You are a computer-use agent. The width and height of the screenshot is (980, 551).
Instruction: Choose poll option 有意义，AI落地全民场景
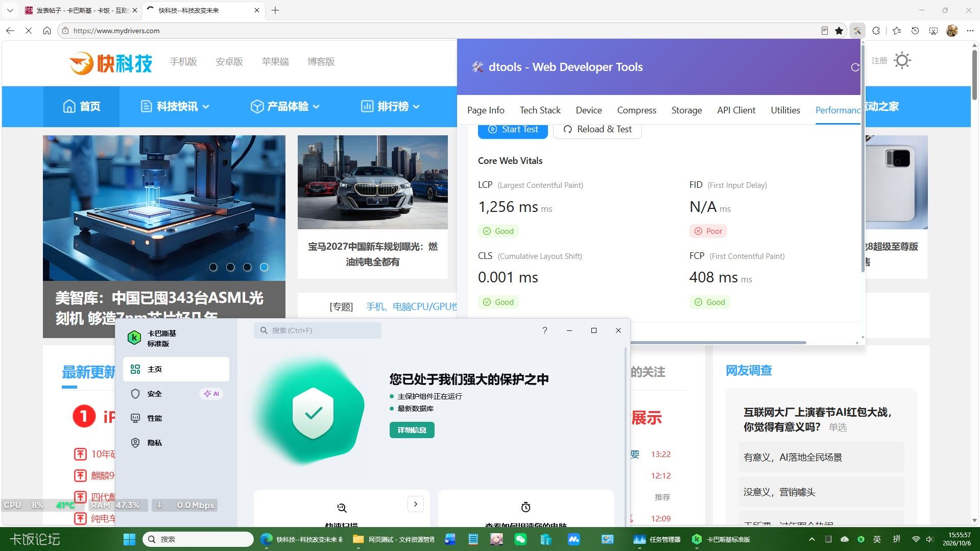[x=821, y=458]
